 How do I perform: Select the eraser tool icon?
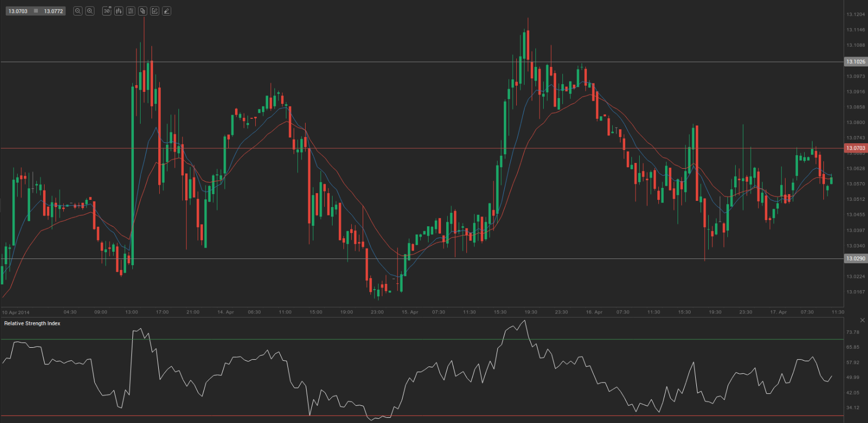click(x=167, y=11)
